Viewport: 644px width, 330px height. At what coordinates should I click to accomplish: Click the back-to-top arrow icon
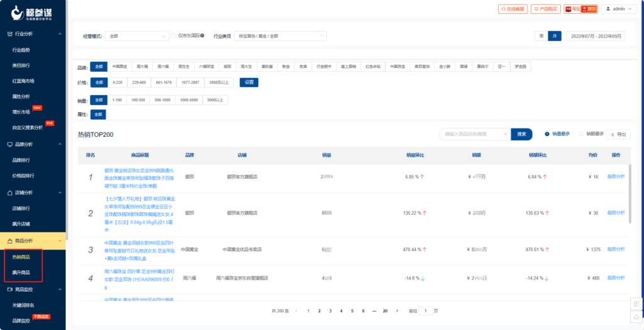pos(636,316)
